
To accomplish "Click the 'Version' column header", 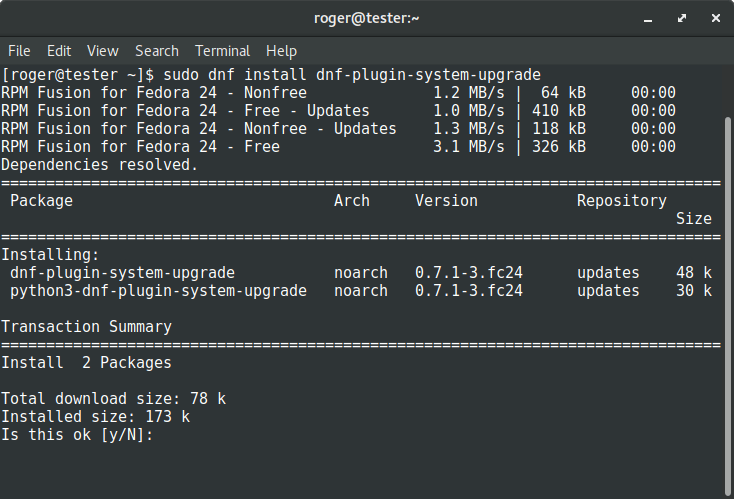I will click(x=446, y=201).
